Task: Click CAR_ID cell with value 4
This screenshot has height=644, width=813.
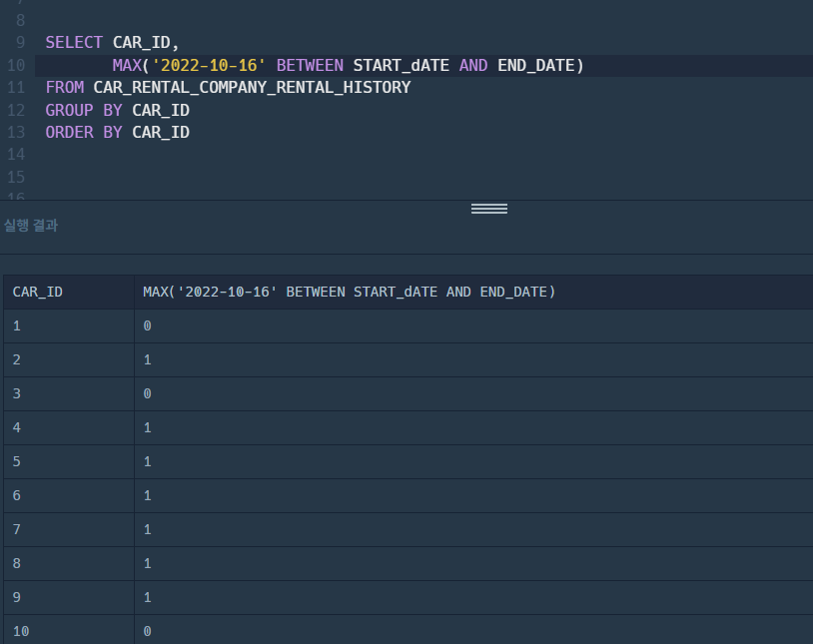Action: tap(69, 427)
